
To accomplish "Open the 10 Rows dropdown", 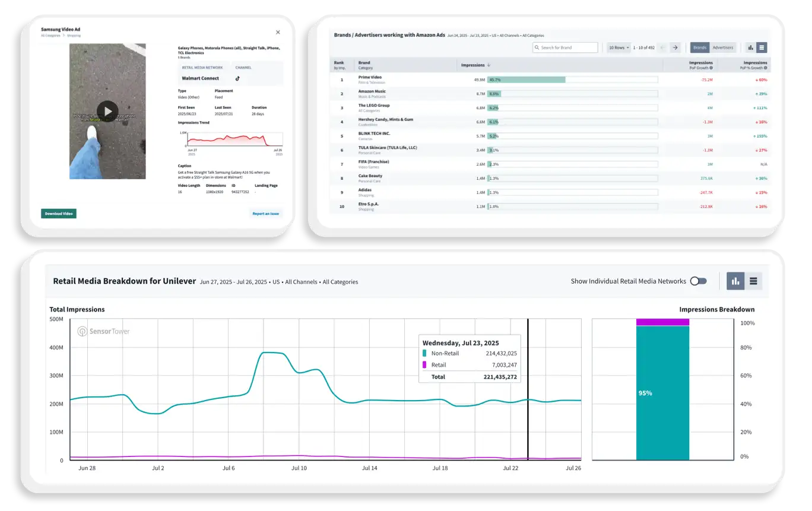I will tap(618, 47).
